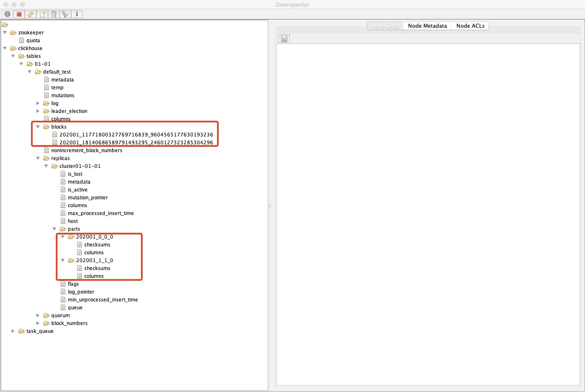The image size is (585, 392).
Task: Click the Add Node toolbar icon
Action: point(42,14)
